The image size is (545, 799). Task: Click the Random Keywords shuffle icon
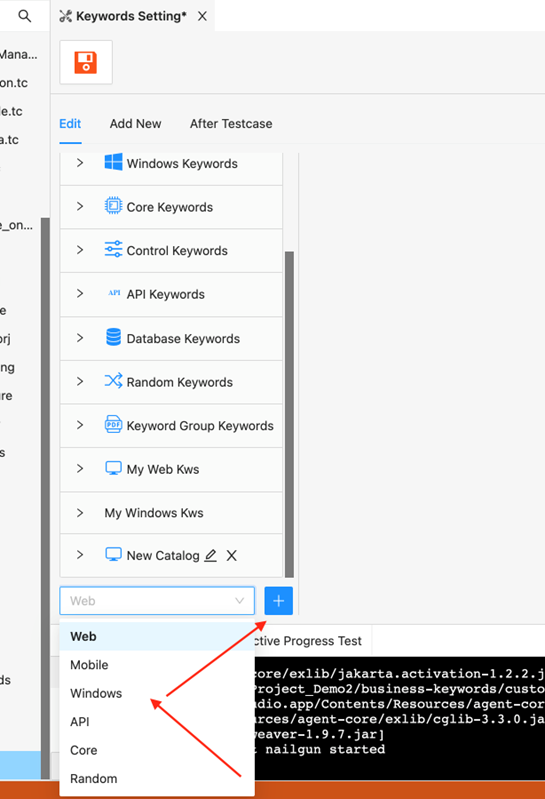pos(113,381)
